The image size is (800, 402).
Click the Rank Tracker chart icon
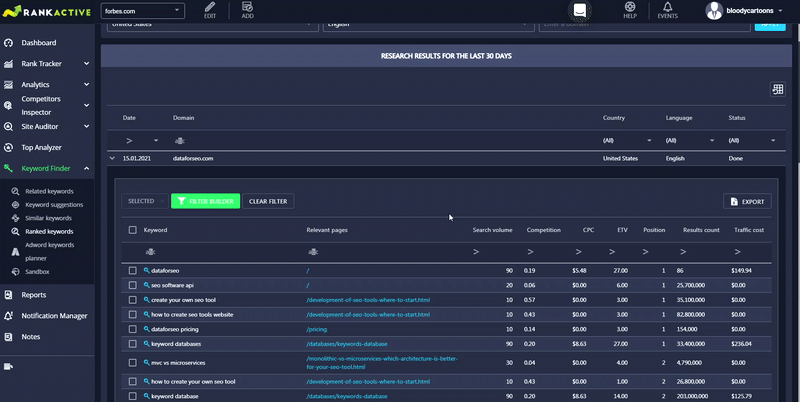[x=8, y=64]
